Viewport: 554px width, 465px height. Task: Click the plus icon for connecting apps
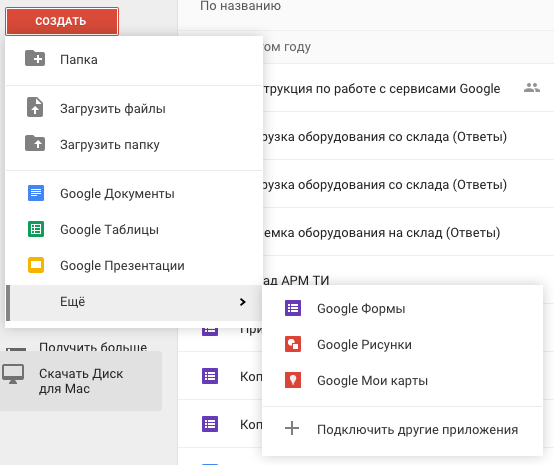pyautogui.click(x=292, y=428)
